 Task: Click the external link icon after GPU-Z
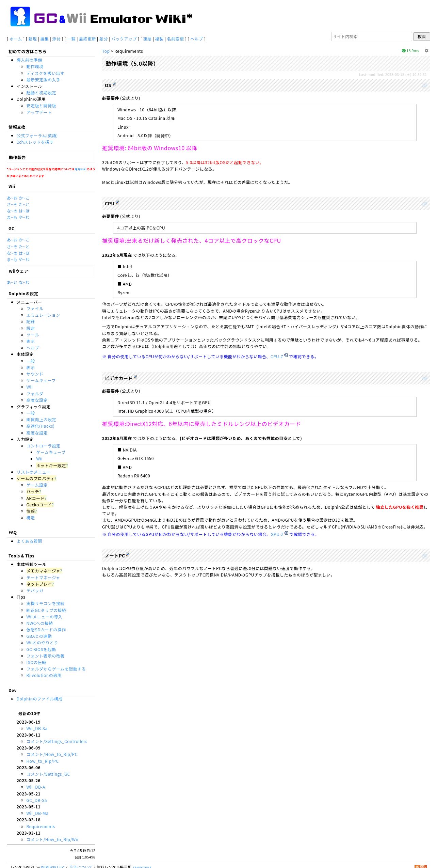[x=286, y=533]
